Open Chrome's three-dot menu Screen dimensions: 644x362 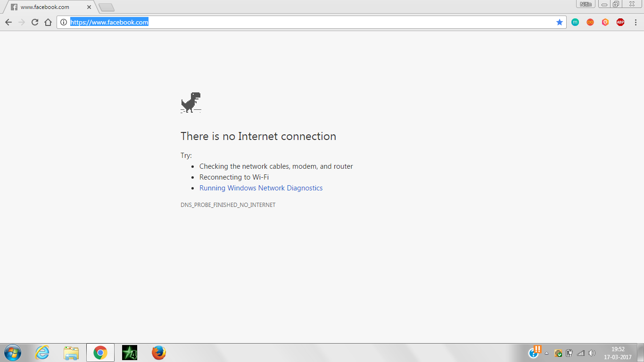point(636,22)
